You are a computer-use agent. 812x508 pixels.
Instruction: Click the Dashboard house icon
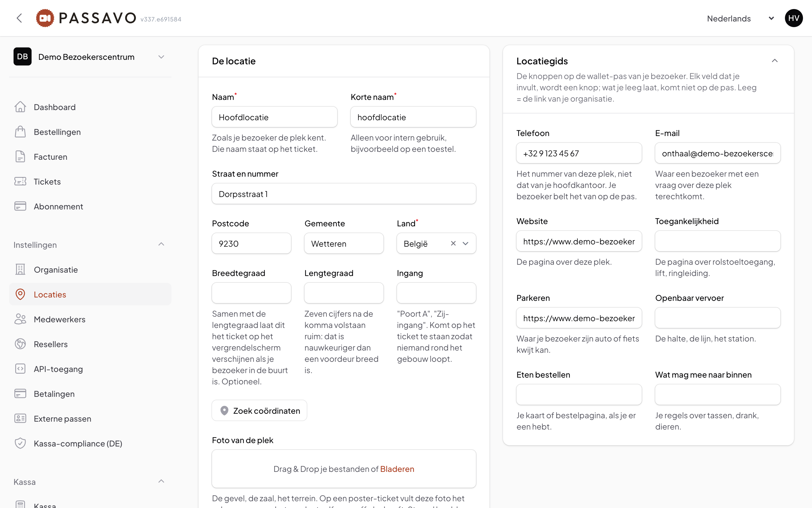point(20,107)
